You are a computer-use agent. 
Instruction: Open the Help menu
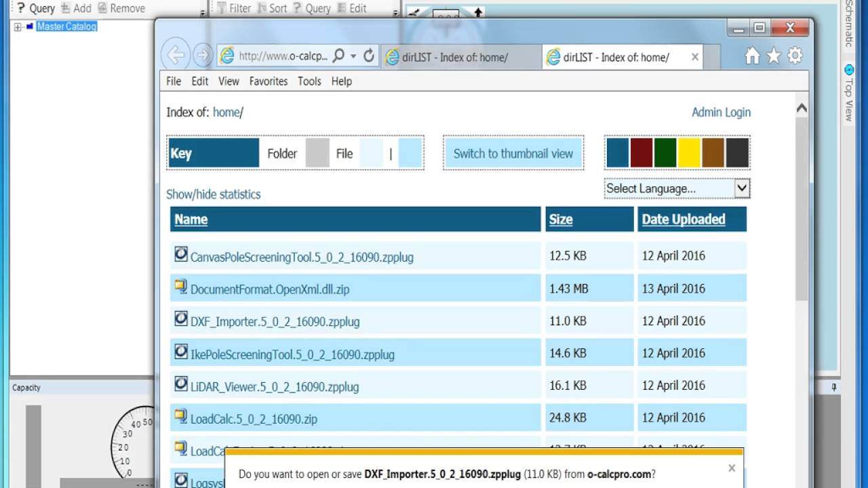[342, 81]
